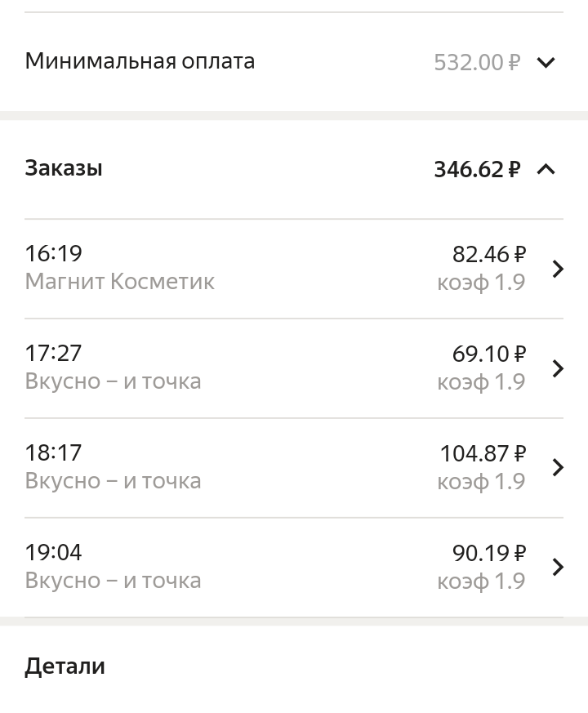This screenshot has width=588, height=713.
Task: Expand the Минимальная оплата section chevron
Action: pyautogui.click(x=546, y=62)
